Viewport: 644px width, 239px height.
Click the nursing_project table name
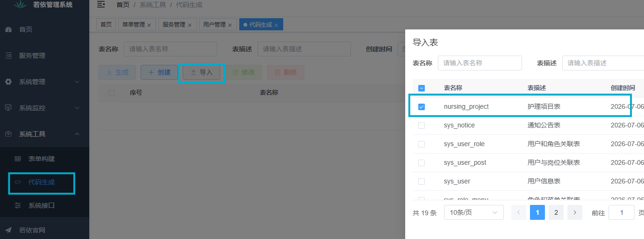[466, 106]
